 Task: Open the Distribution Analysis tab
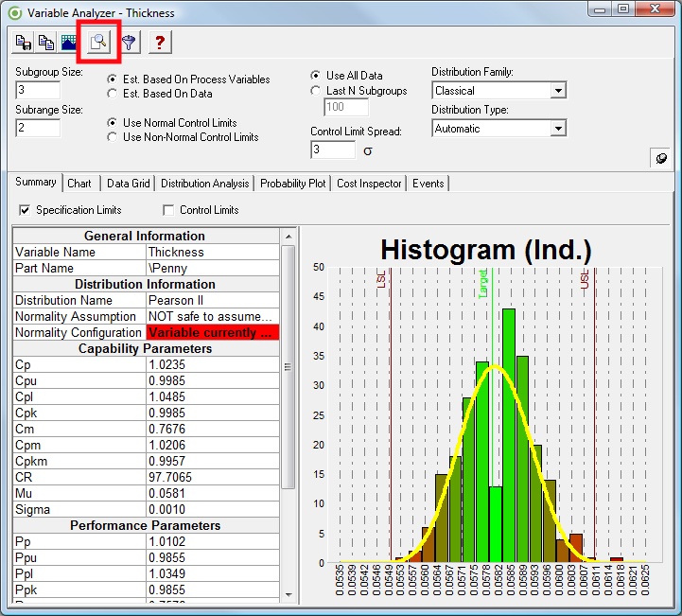205,184
